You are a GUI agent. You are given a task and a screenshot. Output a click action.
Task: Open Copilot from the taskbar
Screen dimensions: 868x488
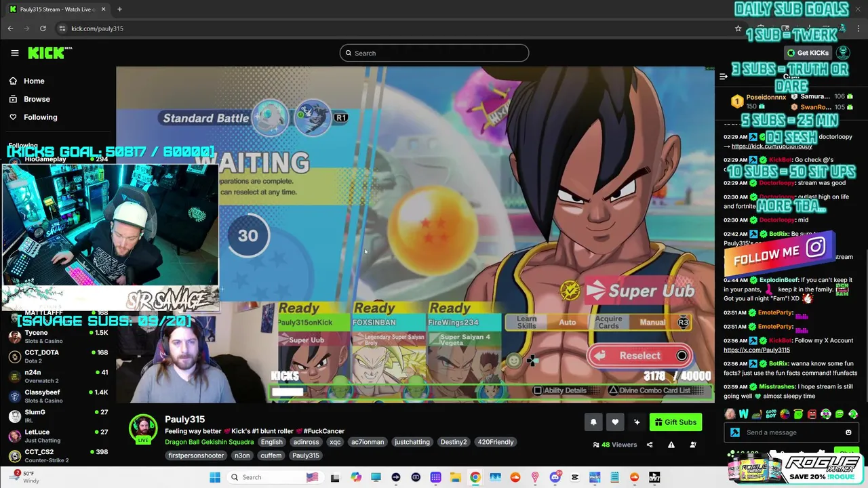[356, 477]
